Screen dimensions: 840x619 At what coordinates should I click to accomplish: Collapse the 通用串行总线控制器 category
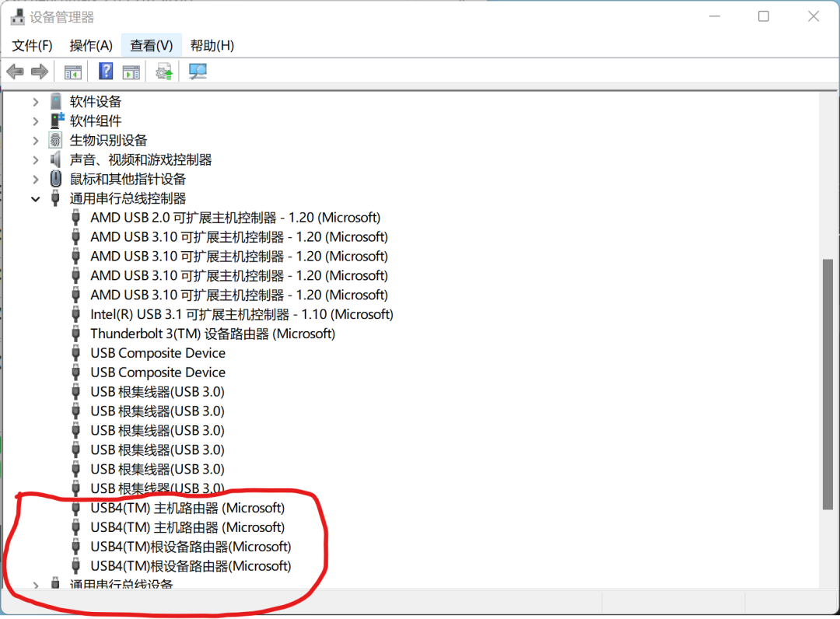pyautogui.click(x=35, y=198)
